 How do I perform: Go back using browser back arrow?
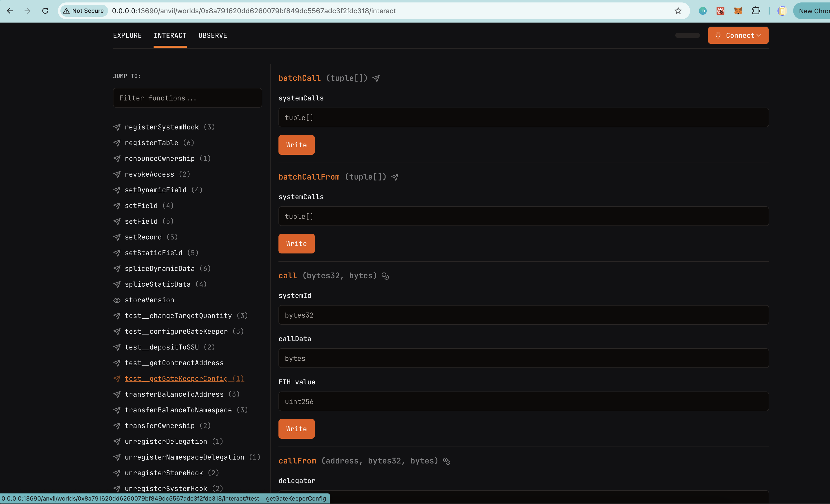coord(10,11)
